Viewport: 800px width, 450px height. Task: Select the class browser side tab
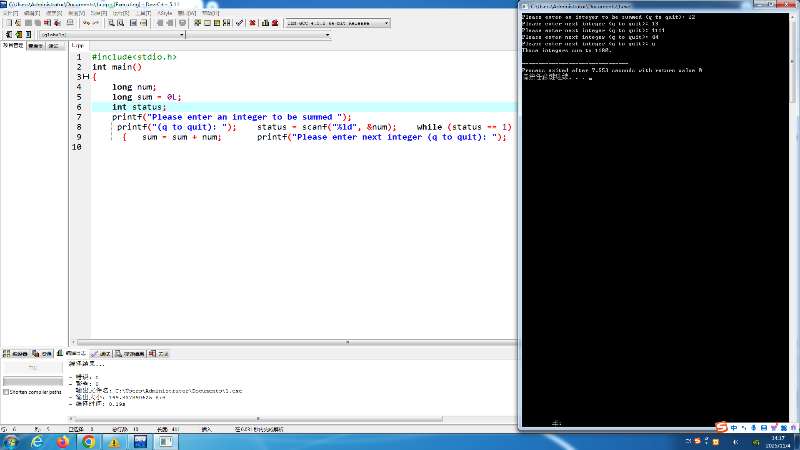(35, 46)
